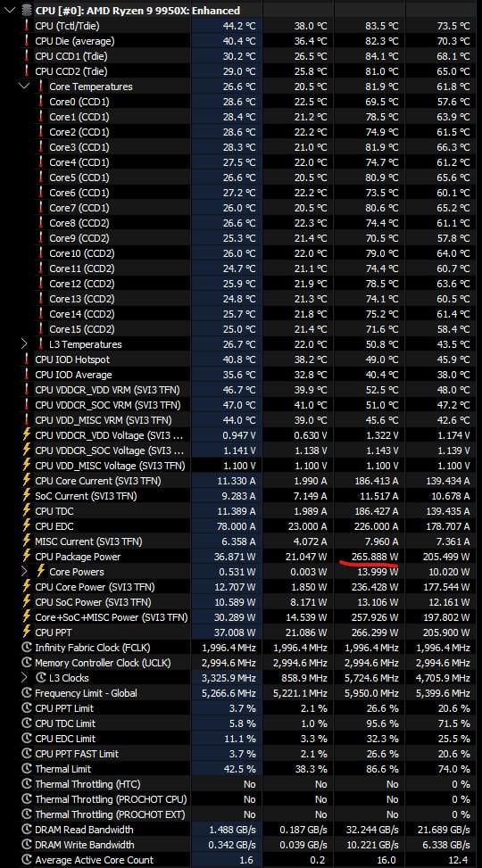This screenshot has height=868, width=482.
Task: Select the Thermal Throttling (HTC) label
Action: 87,784
